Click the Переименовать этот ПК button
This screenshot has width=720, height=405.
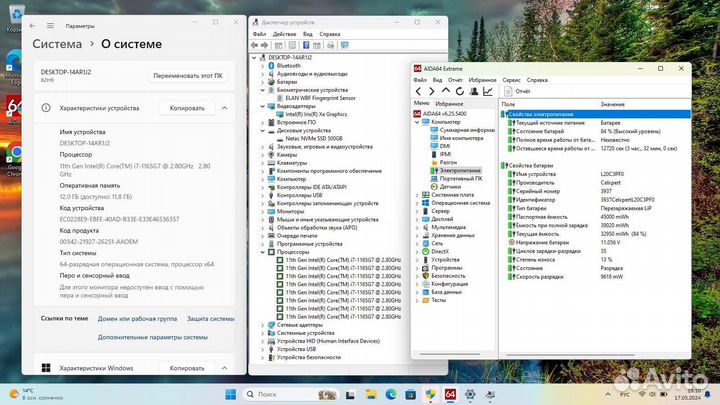pyautogui.click(x=187, y=76)
